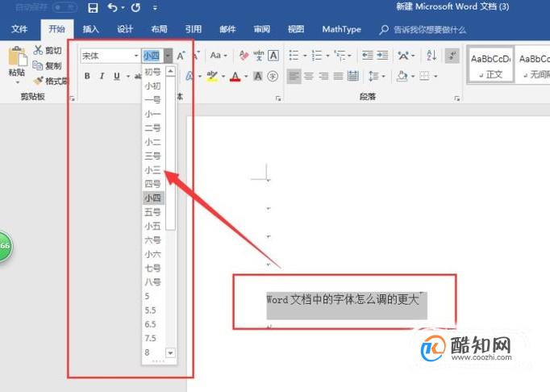
Task: Click the font size box showing 小四
Action: (x=152, y=56)
